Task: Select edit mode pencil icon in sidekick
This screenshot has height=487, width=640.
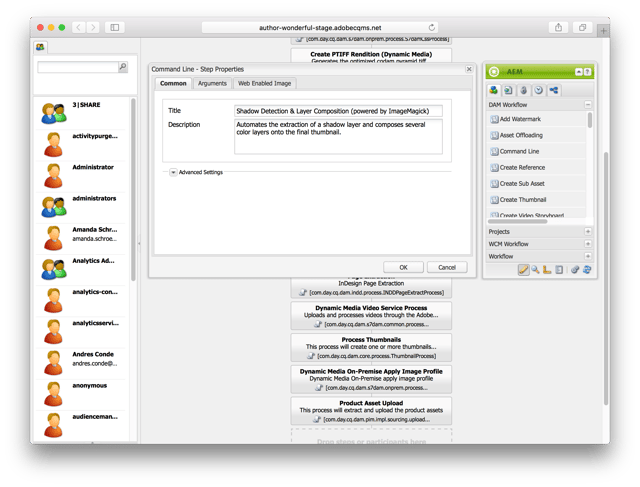Action: coord(523,270)
